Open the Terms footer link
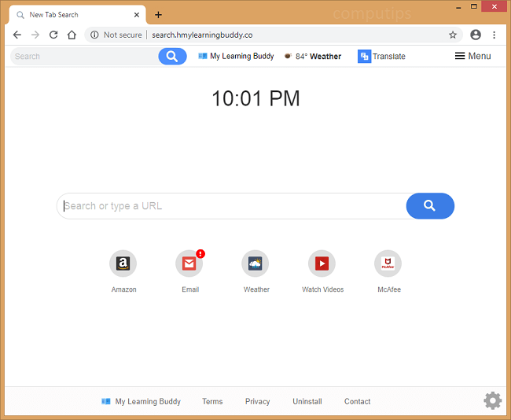The width and height of the screenshot is (511, 420). click(x=212, y=401)
